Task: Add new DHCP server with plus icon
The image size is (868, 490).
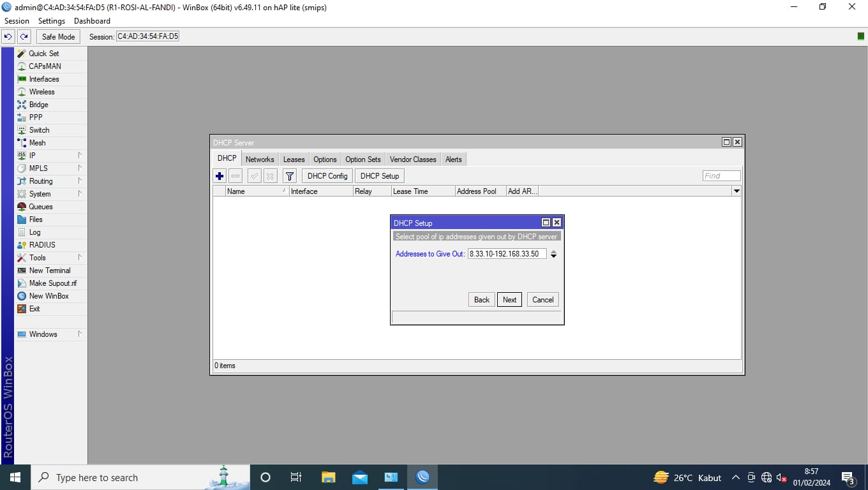Action: click(220, 176)
